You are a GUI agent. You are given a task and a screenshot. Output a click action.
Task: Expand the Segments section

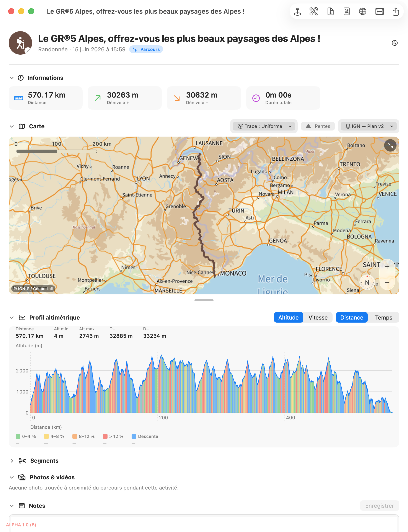point(11,461)
